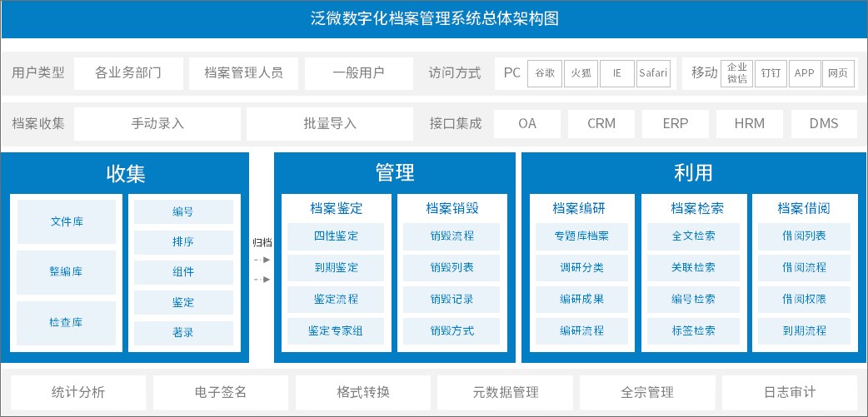Select the 文件库 block
Viewport: 868px width, 417px height.
pos(67,221)
